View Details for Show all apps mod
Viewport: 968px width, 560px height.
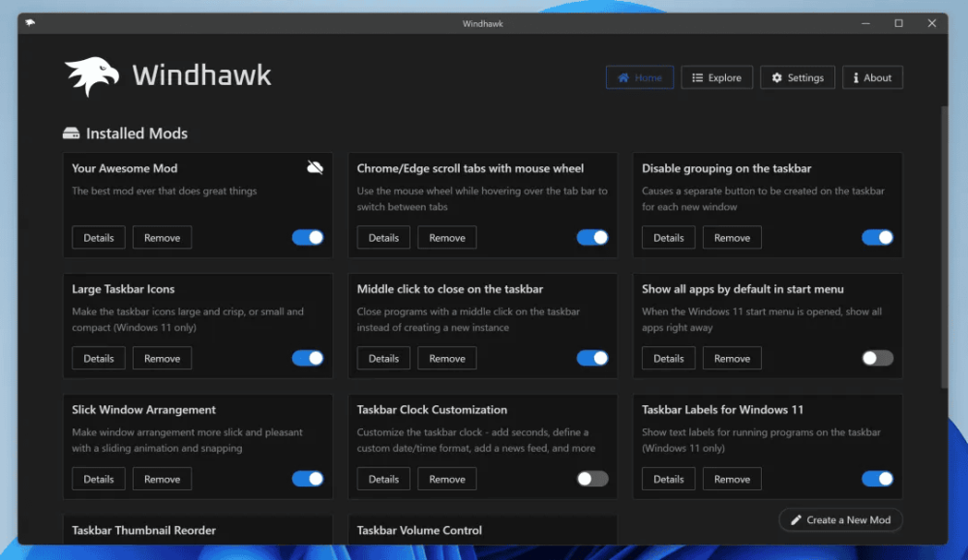click(x=669, y=358)
